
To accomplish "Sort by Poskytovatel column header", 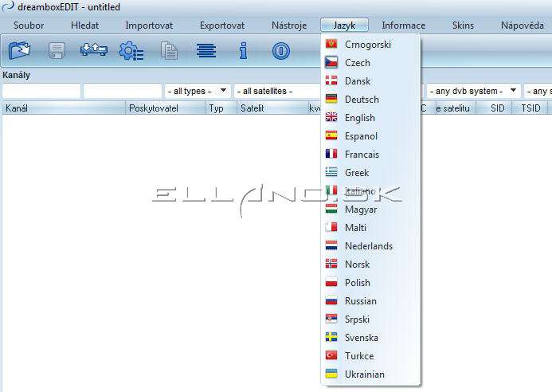I will tap(165, 108).
